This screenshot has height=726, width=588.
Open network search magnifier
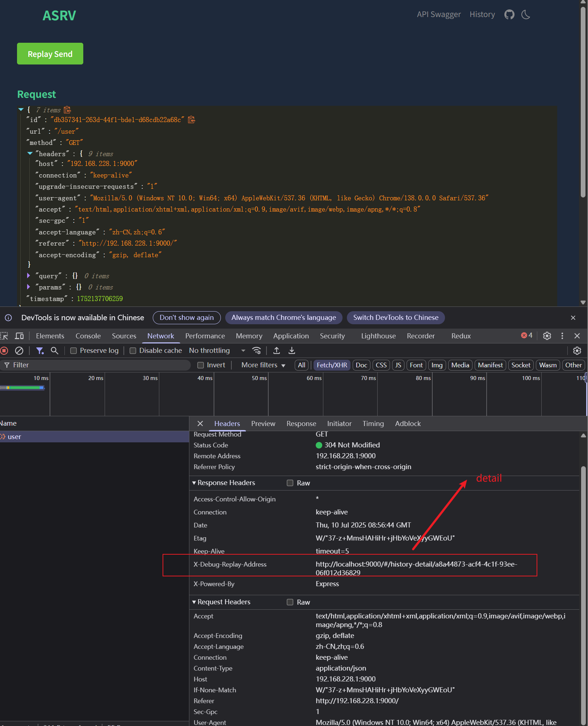(x=54, y=350)
